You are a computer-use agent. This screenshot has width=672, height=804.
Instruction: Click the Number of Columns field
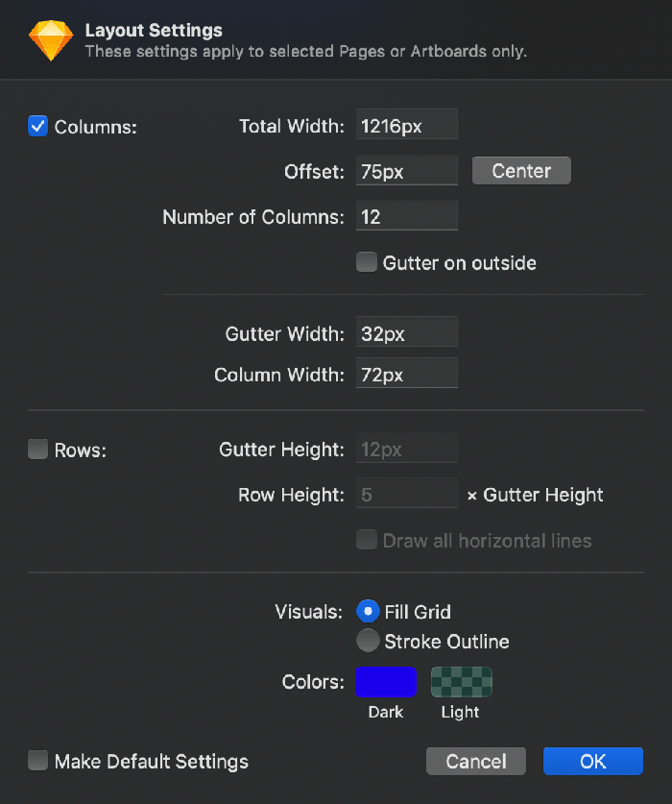tap(407, 216)
